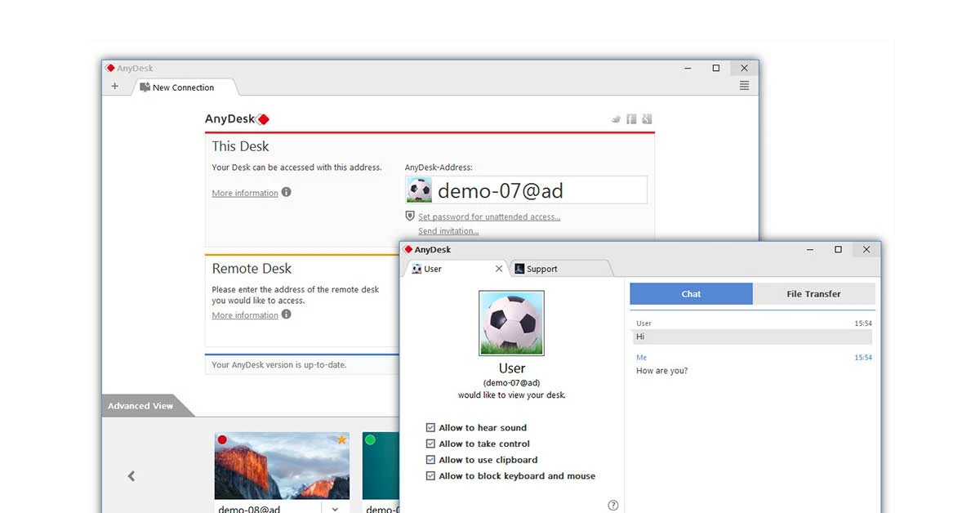Open the AnyDesk main menu icon
The width and height of the screenshot is (980, 513).
[744, 85]
